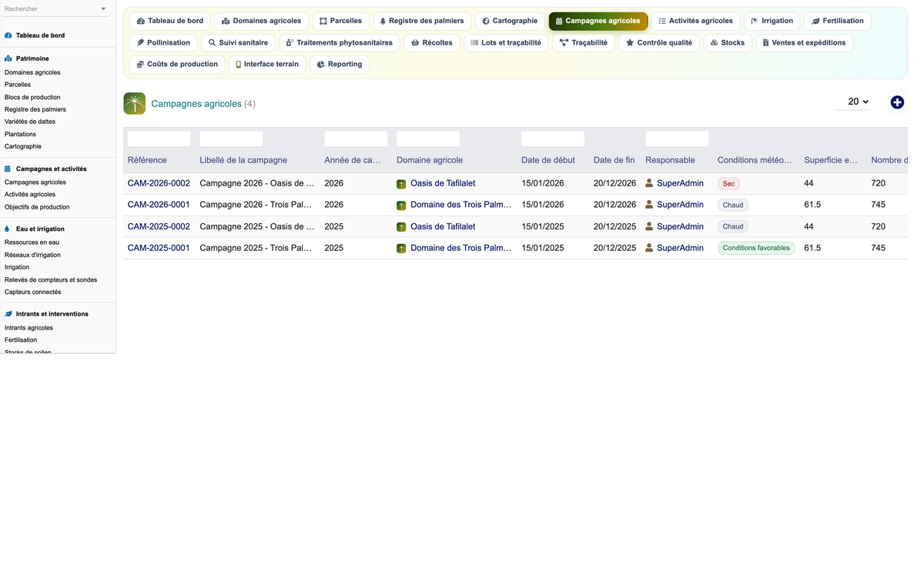
Task: Click the user icon in CAM-2026-0002 row
Action: point(649,183)
